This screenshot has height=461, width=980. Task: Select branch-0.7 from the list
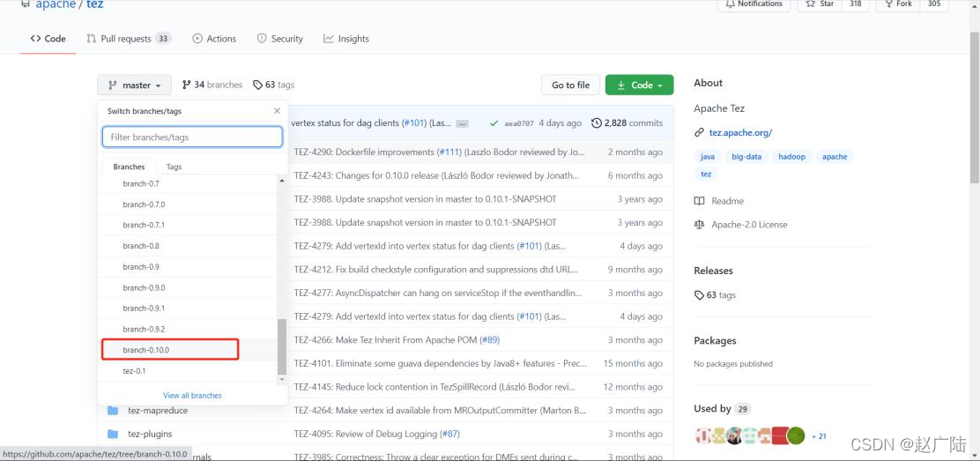coord(188,184)
